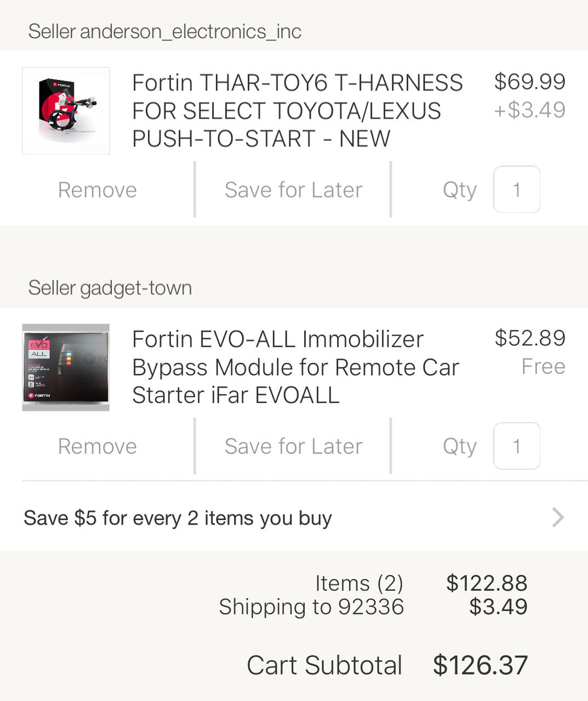Viewport: 588px width, 701px height.
Task: Tap the 'Shipping to 92336' line
Action: 311,607
